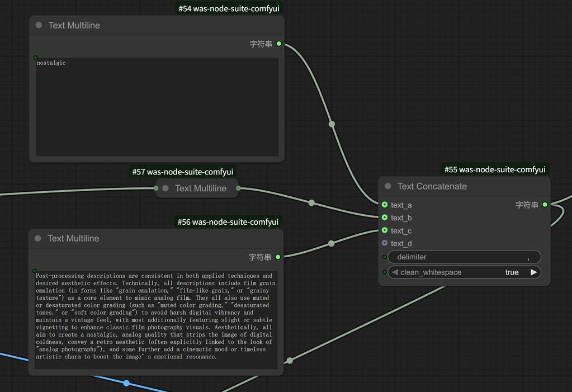
Task: Click the #54 was-node-suite-comfyui badge
Action: click(x=229, y=8)
